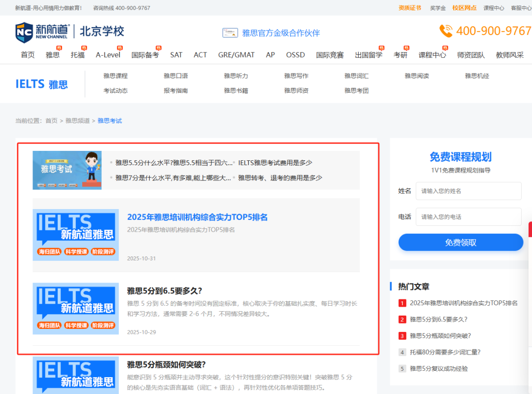Click the 阶段测评 tag badge
Viewport: 532px width, 394px height.
pyautogui.click(x=104, y=251)
